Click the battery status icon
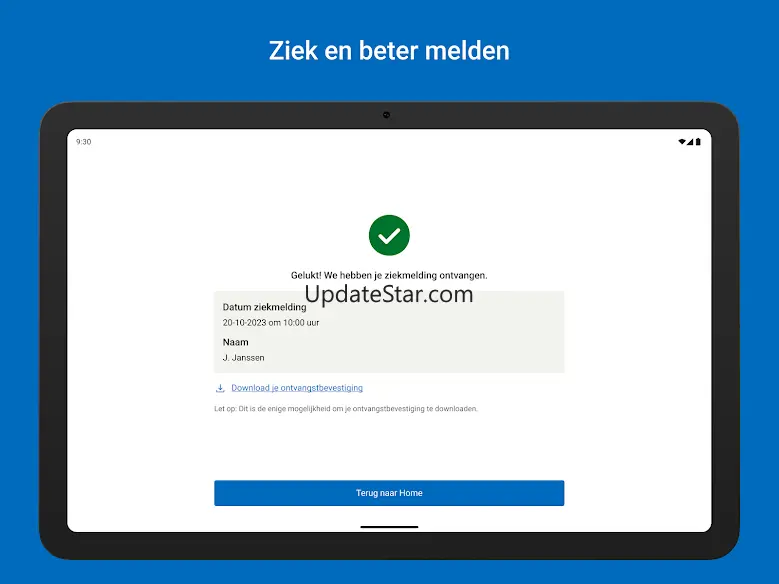779x584 pixels. [x=698, y=142]
